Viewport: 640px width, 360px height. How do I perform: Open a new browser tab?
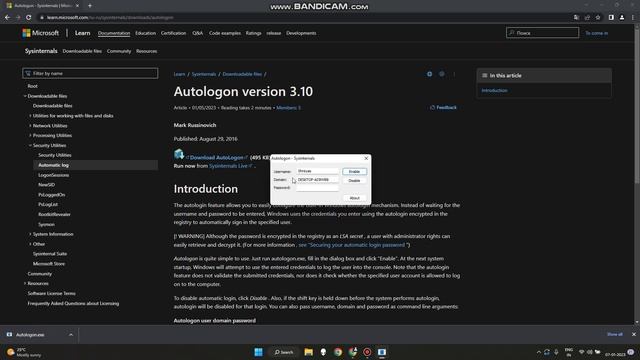click(90, 6)
